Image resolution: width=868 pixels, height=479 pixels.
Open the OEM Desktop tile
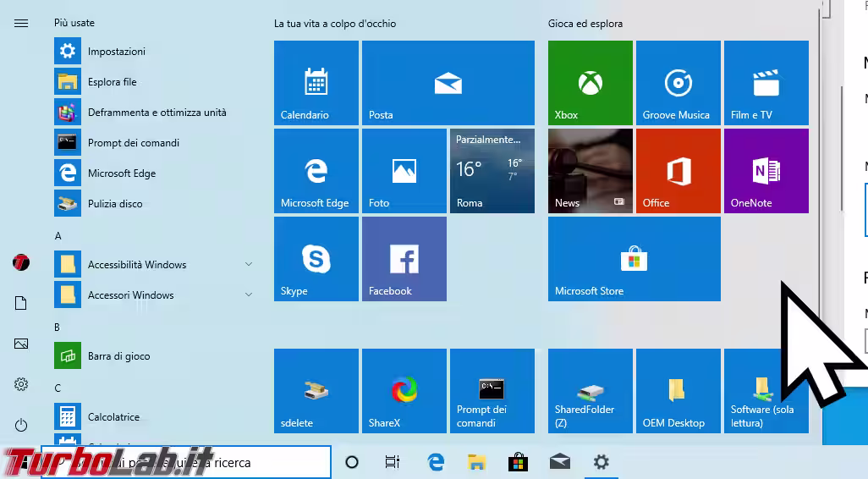pos(678,390)
